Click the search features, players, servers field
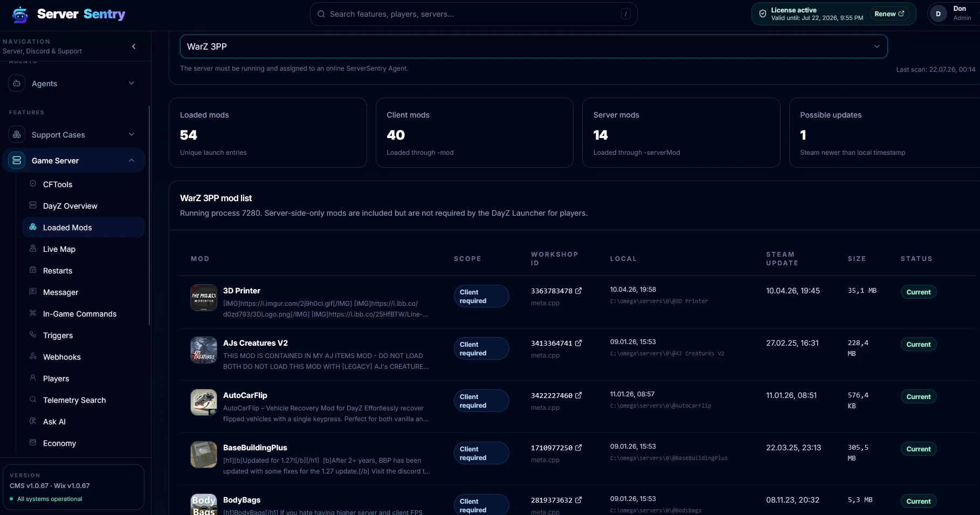Viewport: 980px width, 515px height. click(x=473, y=14)
